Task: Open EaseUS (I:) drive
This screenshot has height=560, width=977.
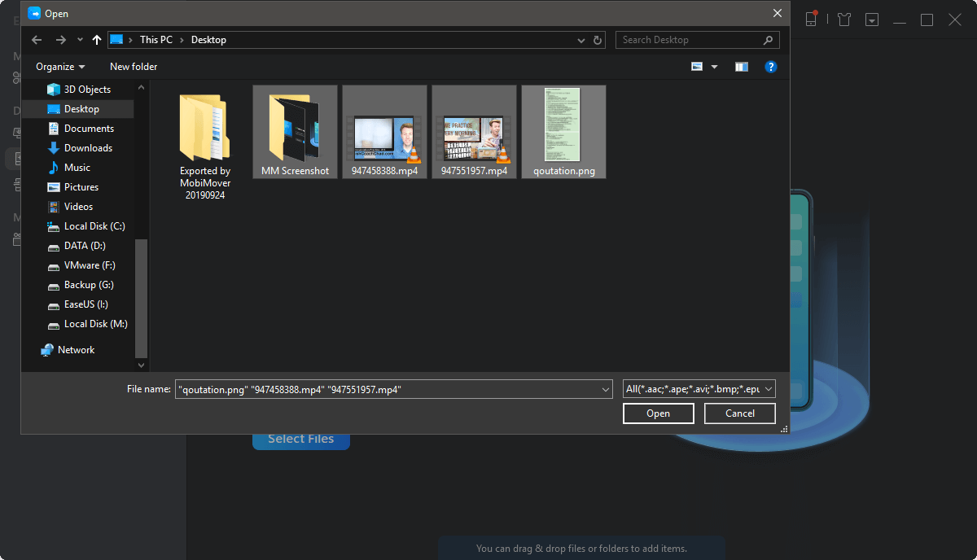Action: tap(77, 304)
